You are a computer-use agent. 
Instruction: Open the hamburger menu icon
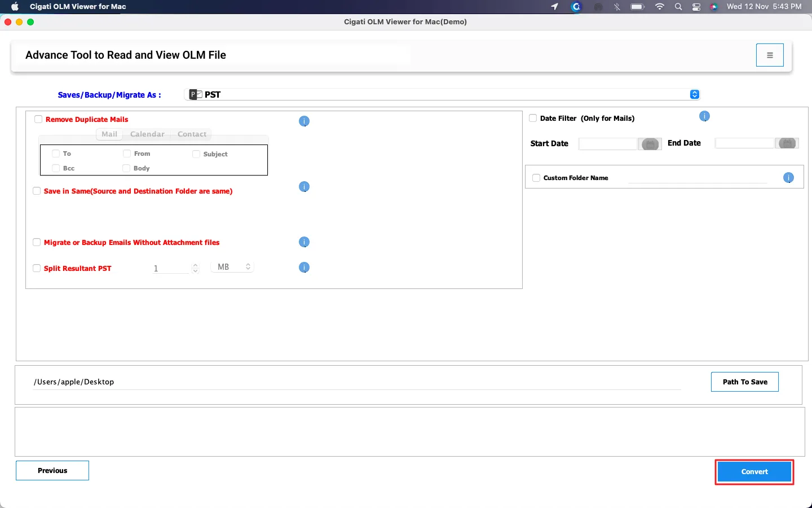tap(770, 55)
